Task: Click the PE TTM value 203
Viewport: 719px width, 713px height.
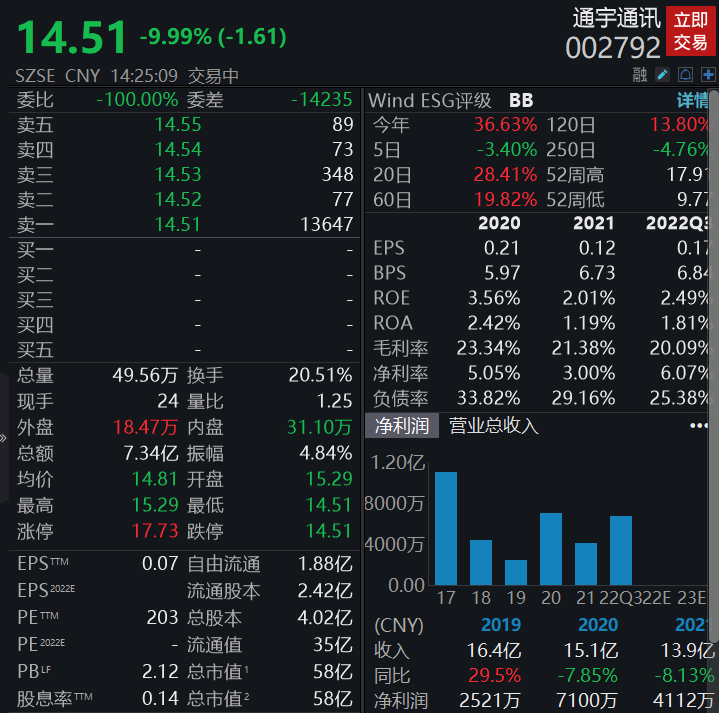Action: coord(162,618)
